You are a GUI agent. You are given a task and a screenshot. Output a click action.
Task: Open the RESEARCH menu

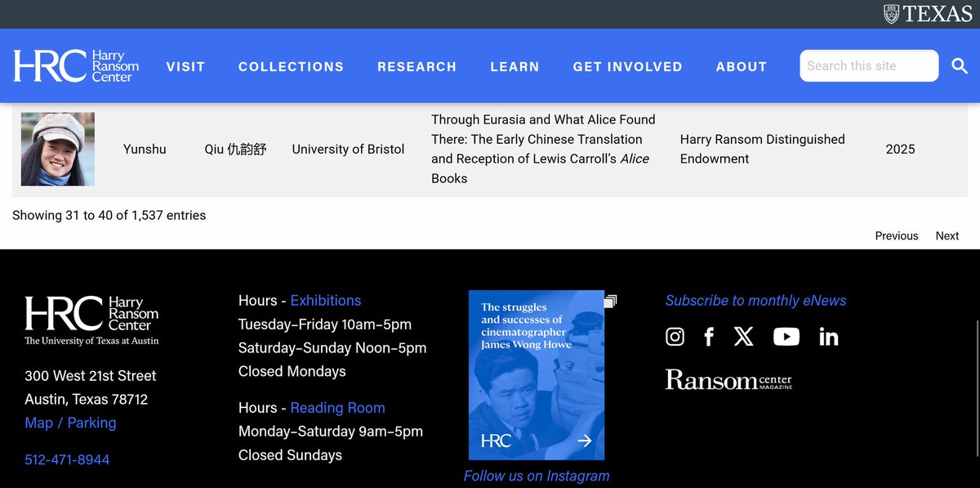point(416,66)
